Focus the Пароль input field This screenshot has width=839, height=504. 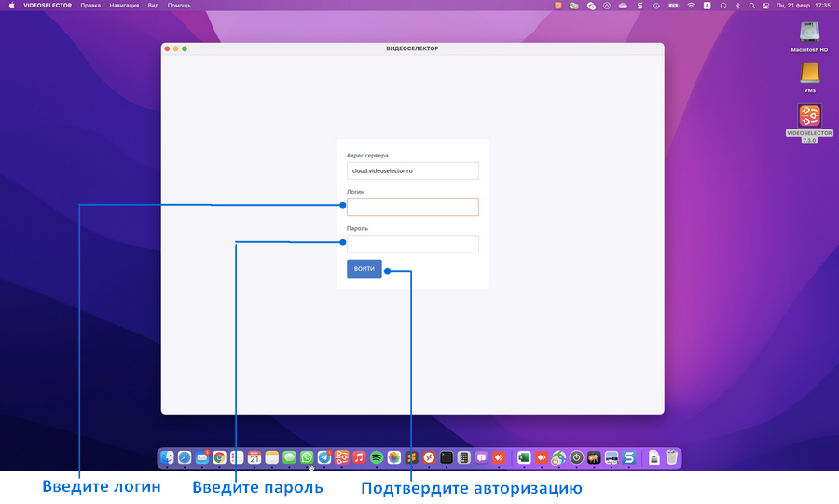[413, 244]
